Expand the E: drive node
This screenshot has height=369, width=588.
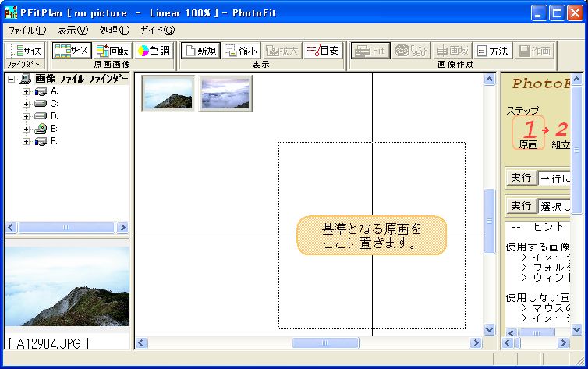[26, 129]
